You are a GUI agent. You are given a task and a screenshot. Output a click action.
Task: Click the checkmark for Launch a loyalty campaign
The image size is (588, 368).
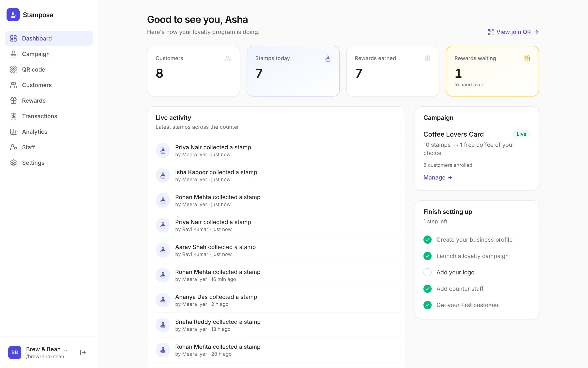[x=427, y=256]
